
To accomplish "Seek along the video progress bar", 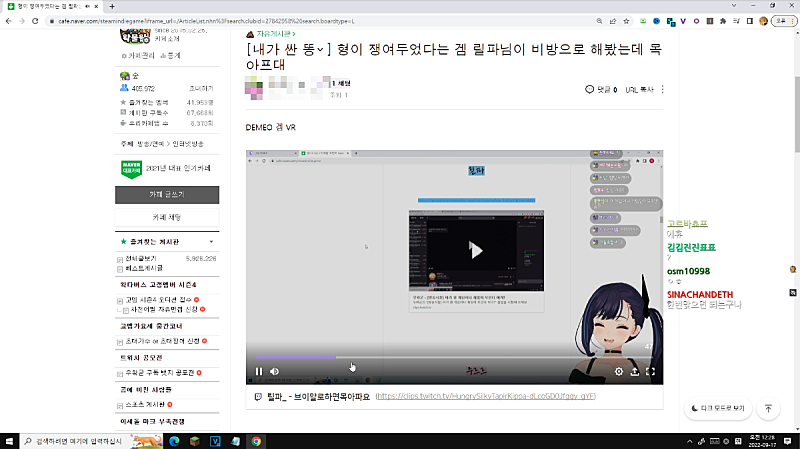I will [x=454, y=357].
